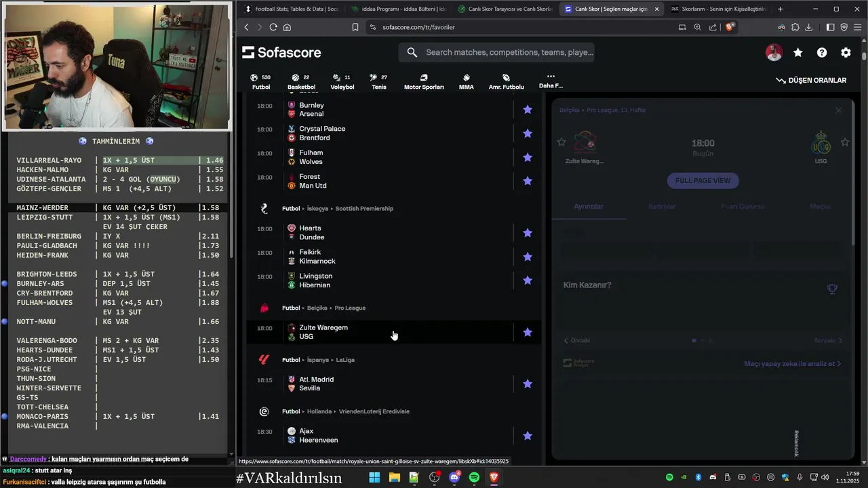Go to Sonraki in the panel
Viewport: 868px width, 488px height.
point(828,340)
